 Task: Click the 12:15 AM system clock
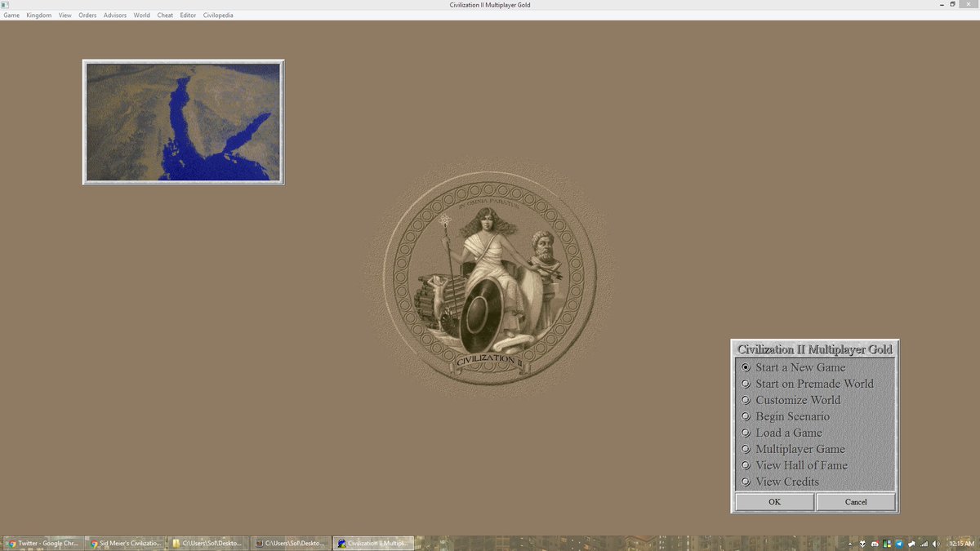click(961, 544)
